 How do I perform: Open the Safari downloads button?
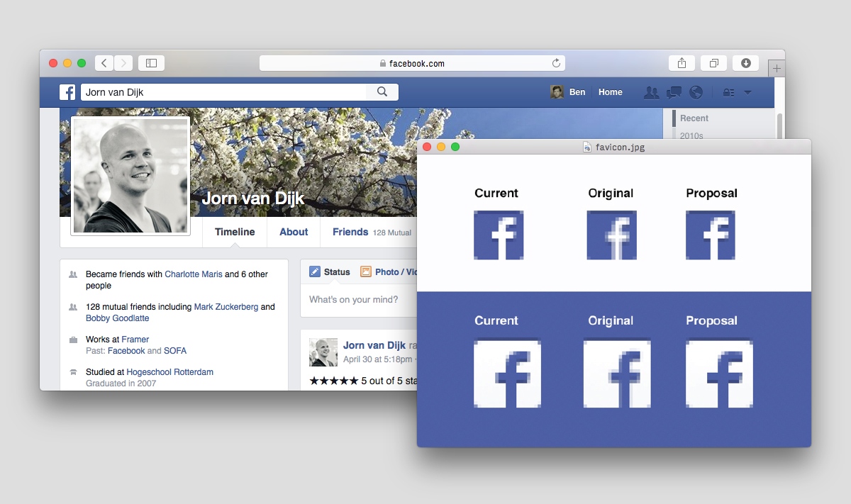[745, 63]
